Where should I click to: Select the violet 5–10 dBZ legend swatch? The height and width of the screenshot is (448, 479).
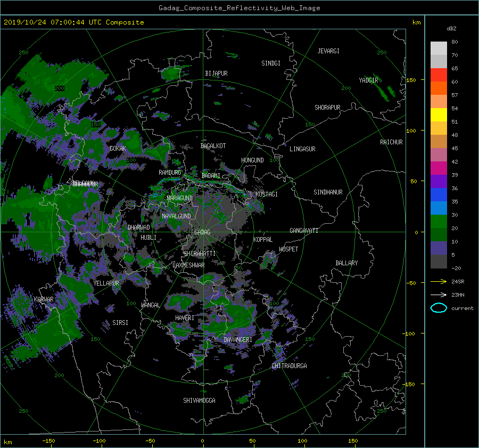[x=439, y=248]
